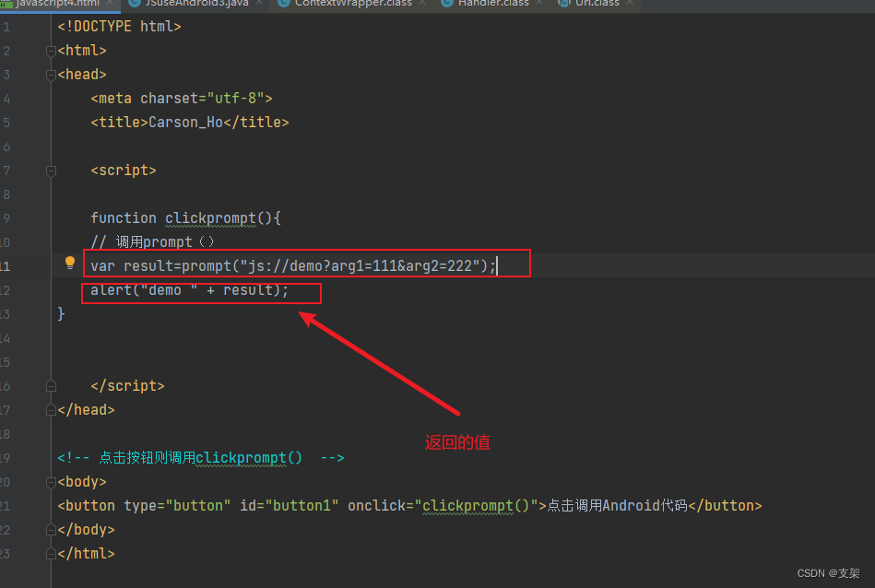Viewport: 875px width, 588px height.
Task: Click the CSDN watermark text at bottom right
Action: (x=827, y=572)
